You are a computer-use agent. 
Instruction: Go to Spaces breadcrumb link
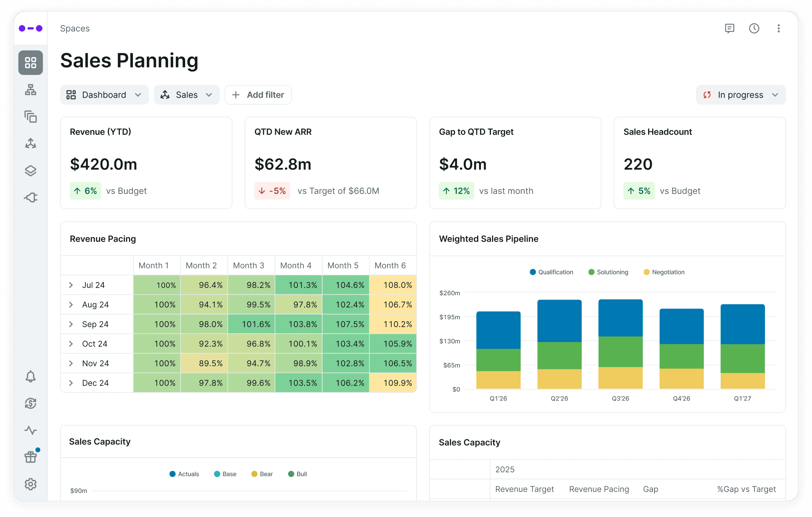click(x=75, y=28)
